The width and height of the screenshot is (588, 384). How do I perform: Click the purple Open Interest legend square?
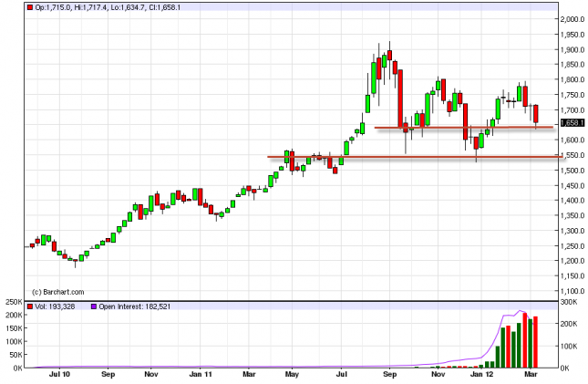pyautogui.click(x=94, y=306)
